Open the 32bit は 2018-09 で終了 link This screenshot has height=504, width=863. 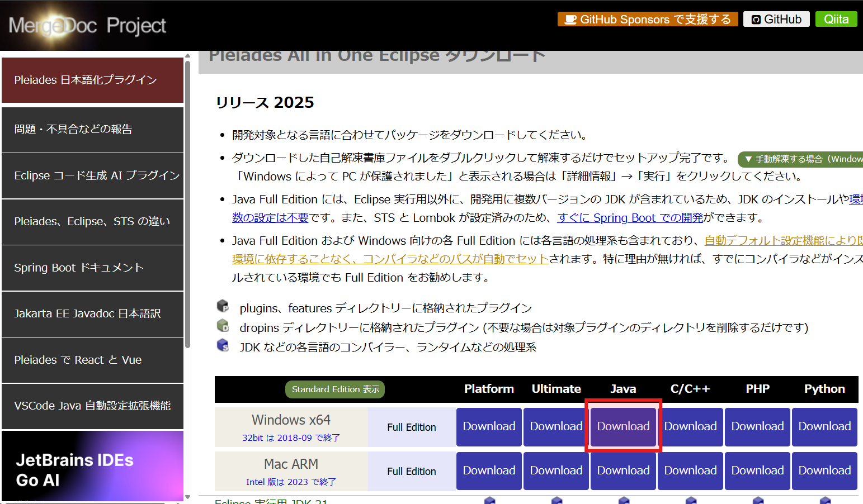click(x=291, y=438)
